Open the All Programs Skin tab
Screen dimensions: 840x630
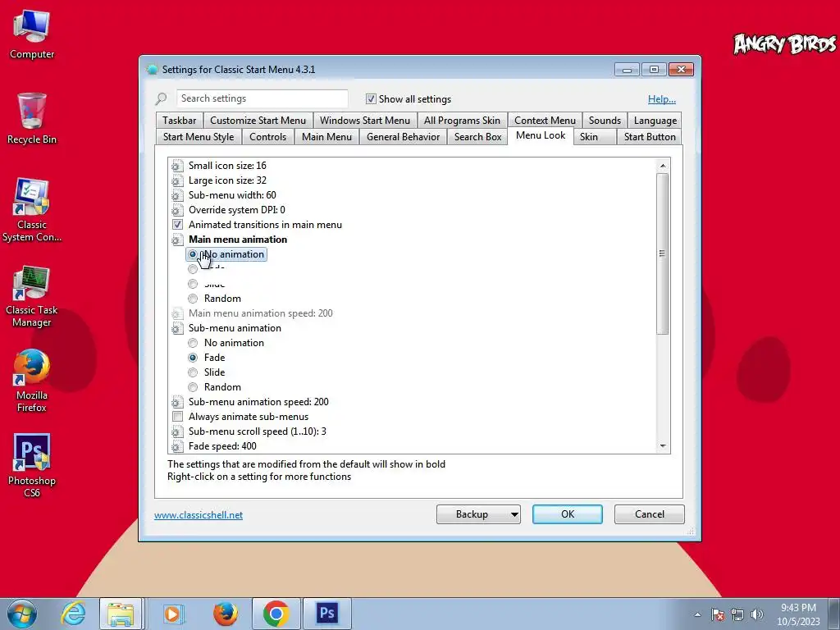tap(462, 121)
